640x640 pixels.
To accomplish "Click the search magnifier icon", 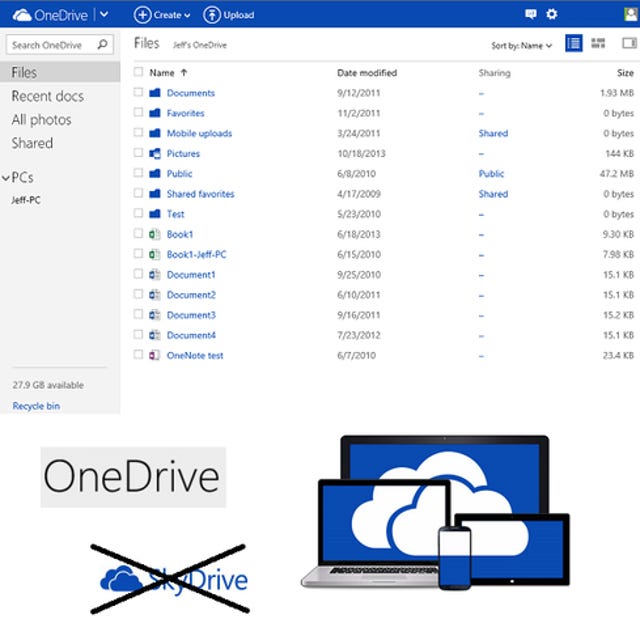I will coord(102,44).
